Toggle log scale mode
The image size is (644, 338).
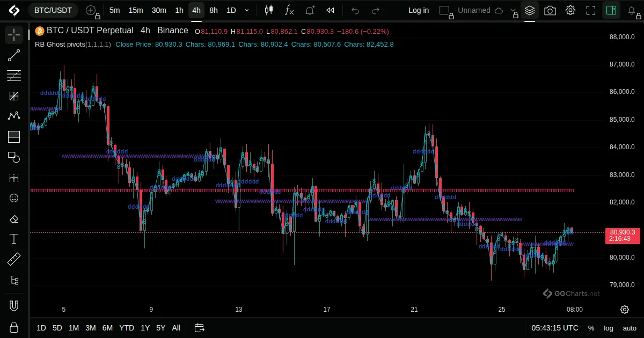[609, 328]
